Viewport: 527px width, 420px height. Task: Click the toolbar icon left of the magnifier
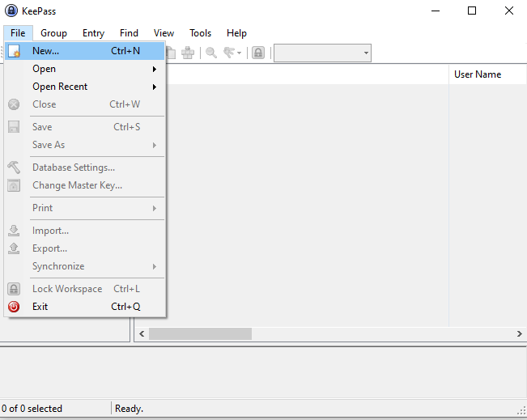(188, 53)
